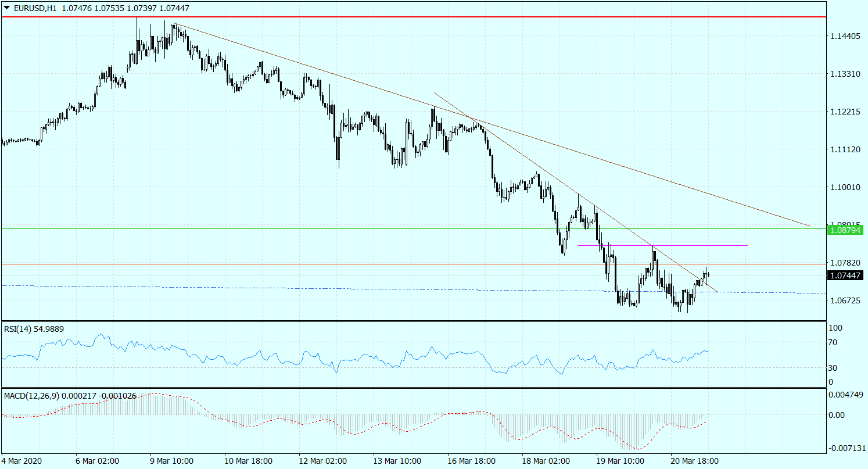Click the green 1.08794 price tag
868x469 pixels.
[x=846, y=231]
